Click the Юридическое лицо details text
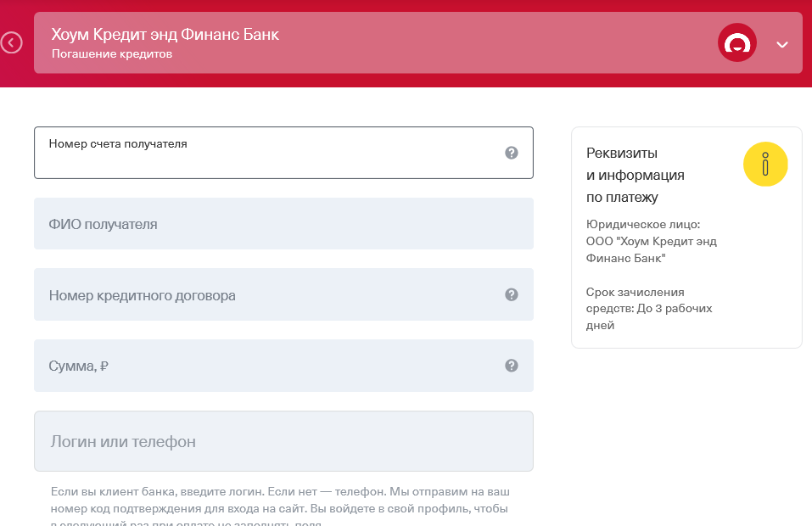The width and height of the screenshot is (812, 526). tap(652, 241)
